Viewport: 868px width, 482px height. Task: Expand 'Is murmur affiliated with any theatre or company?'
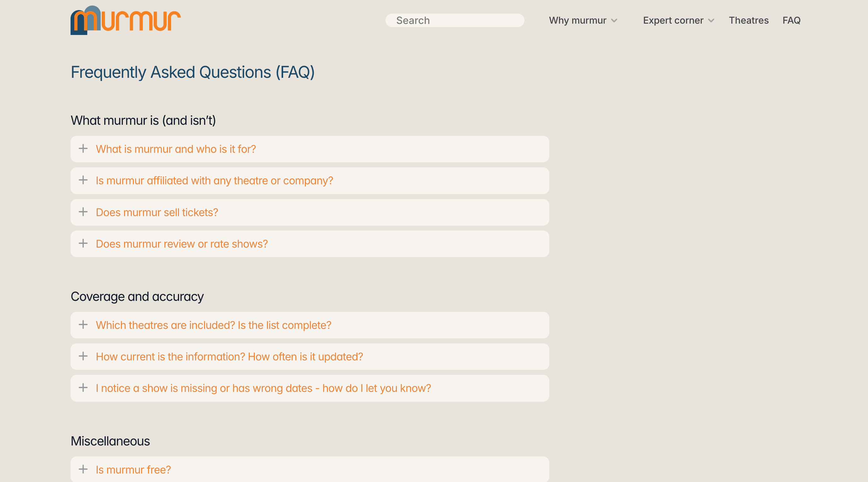click(310, 181)
